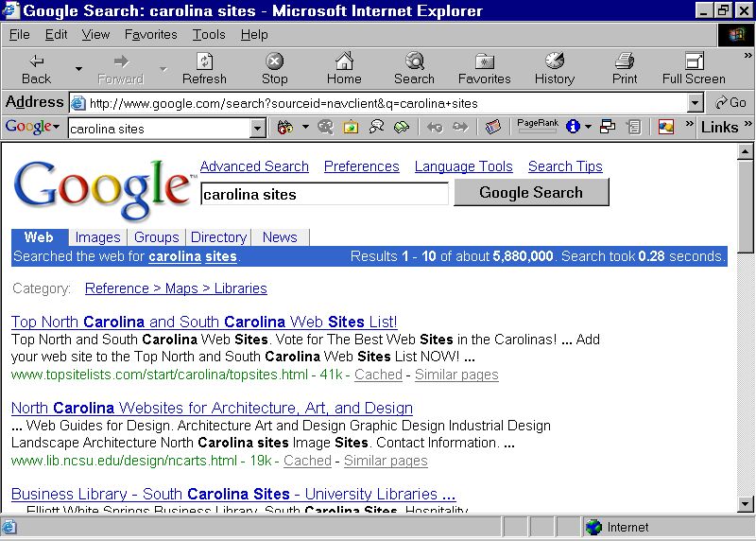Click the vertical scrollbar down arrow

(746, 504)
